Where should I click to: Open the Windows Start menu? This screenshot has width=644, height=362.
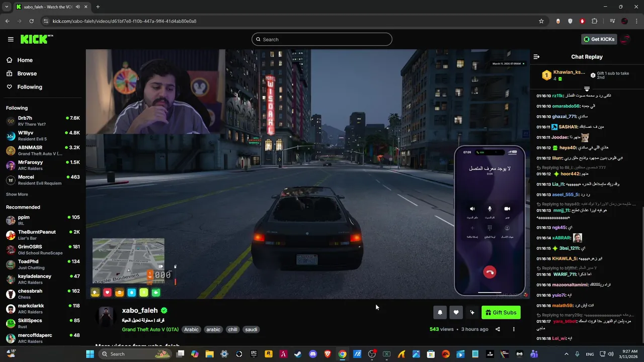[x=90, y=354]
